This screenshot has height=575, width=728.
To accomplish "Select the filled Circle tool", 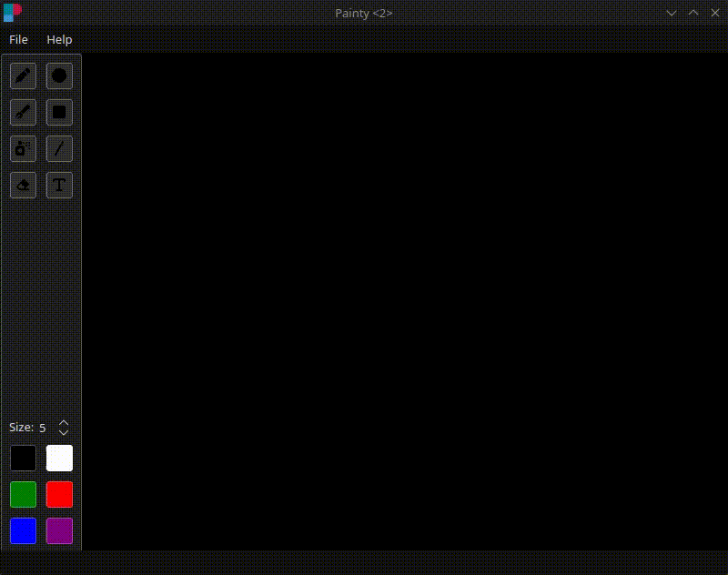I will coord(59,76).
